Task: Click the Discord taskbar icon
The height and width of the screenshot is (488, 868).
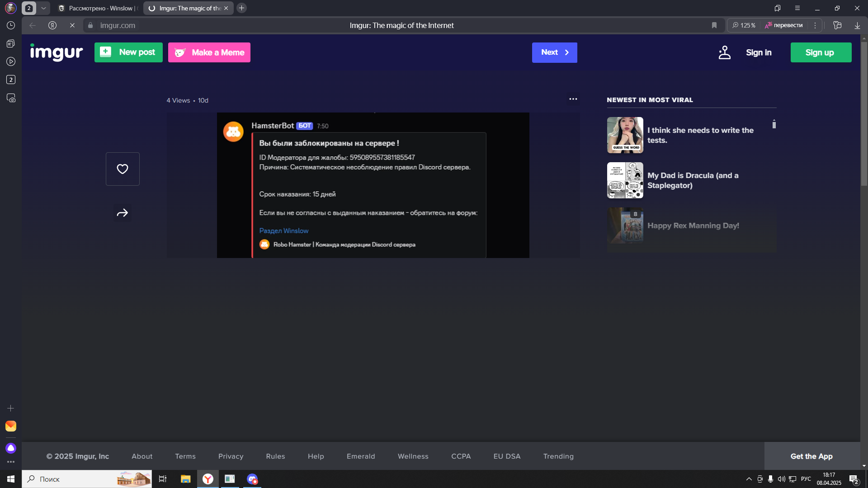Action: click(x=252, y=479)
